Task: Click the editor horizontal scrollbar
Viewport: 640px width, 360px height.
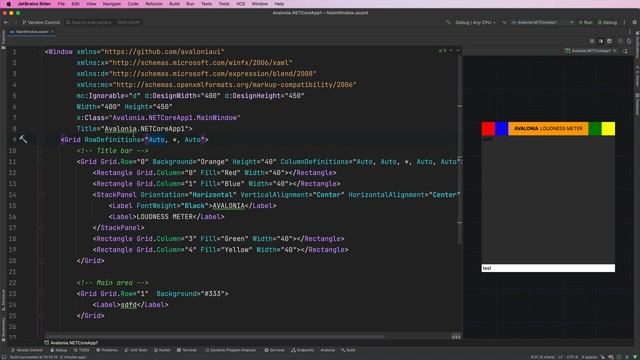Action: coord(214,337)
